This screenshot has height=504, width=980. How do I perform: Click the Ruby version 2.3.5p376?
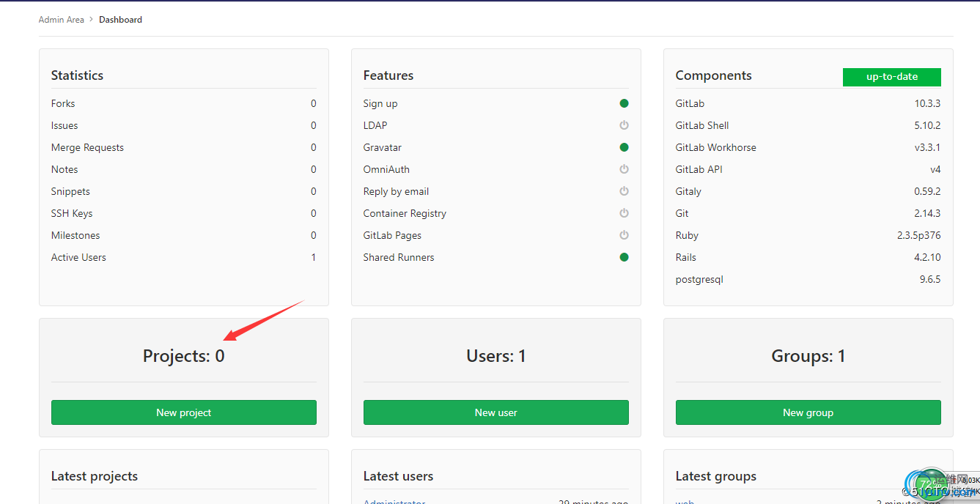(x=918, y=235)
